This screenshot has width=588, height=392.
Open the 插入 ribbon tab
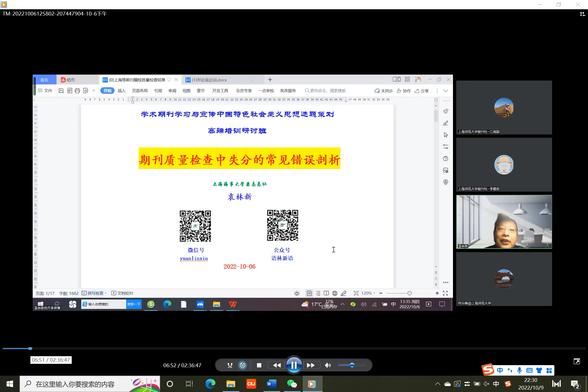click(121, 91)
